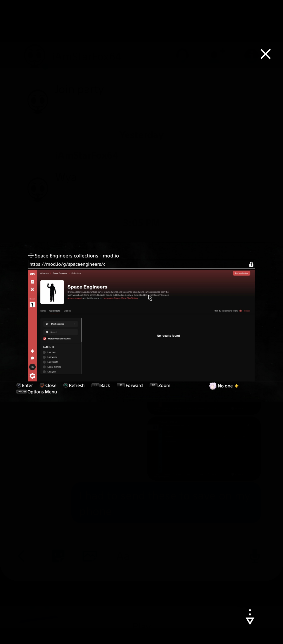Expand the Most popular sort dropdown
This screenshot has height=644, width=283.
pos(61,324)
